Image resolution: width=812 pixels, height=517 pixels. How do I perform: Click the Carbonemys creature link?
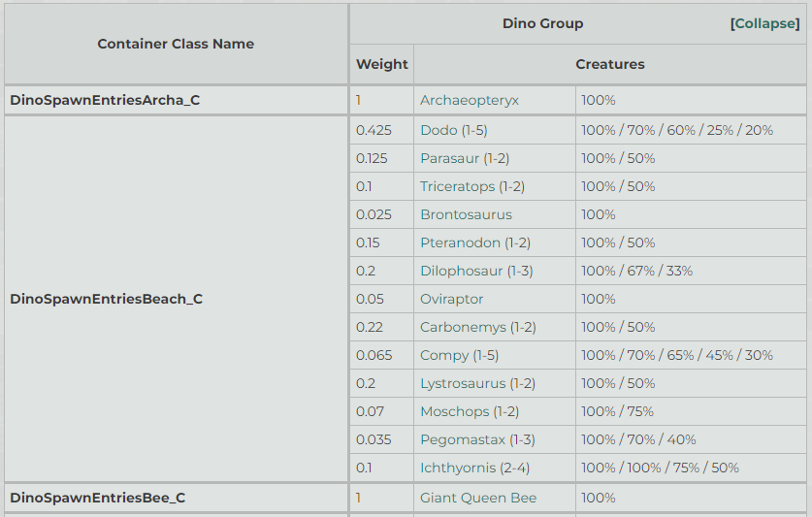(x=463, y=327)
